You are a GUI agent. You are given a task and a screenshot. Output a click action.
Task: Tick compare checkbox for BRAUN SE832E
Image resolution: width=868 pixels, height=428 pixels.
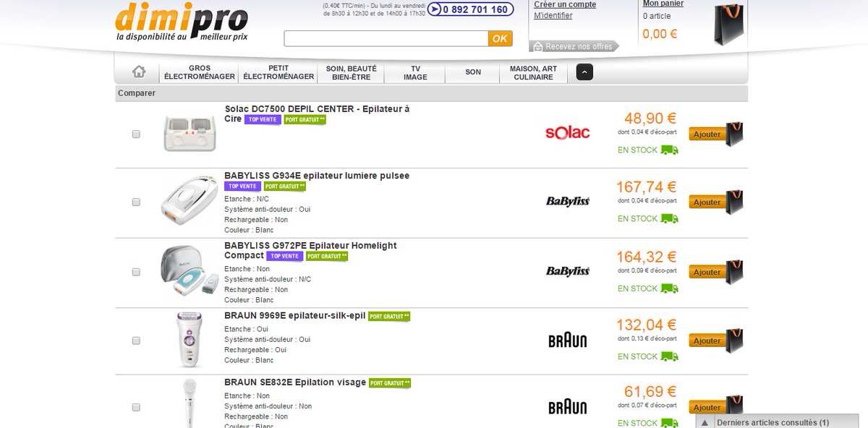(136, 408)
